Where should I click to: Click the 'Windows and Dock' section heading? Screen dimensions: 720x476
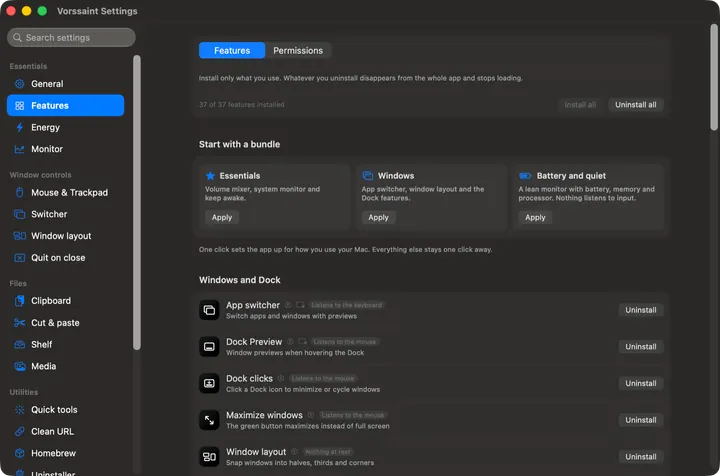pyautogui.click(x=240, y=280)
